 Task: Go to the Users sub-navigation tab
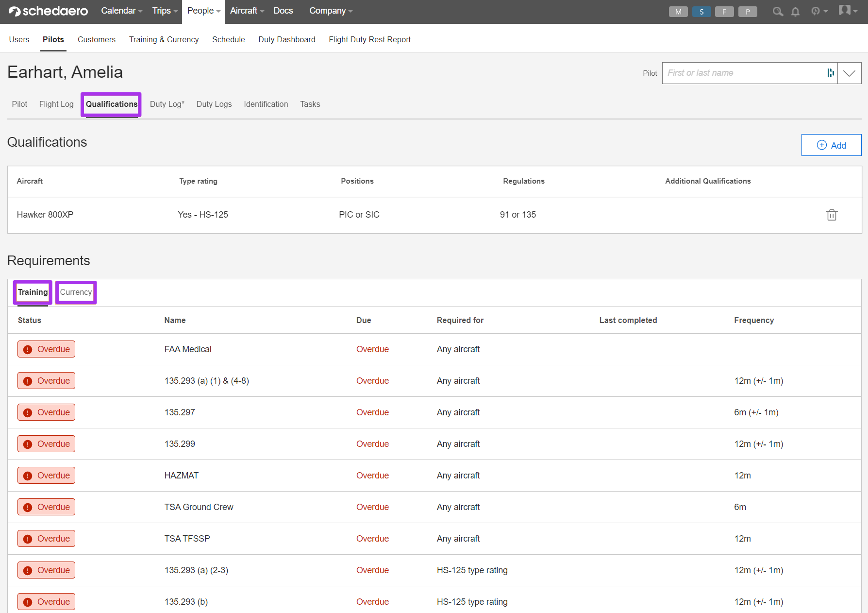pos(19,39)
